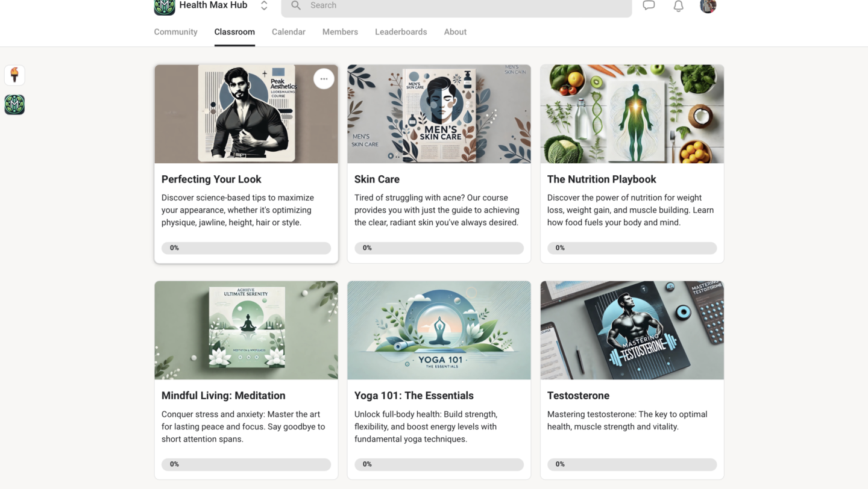Select the Classroom tab

pos(234,32)
